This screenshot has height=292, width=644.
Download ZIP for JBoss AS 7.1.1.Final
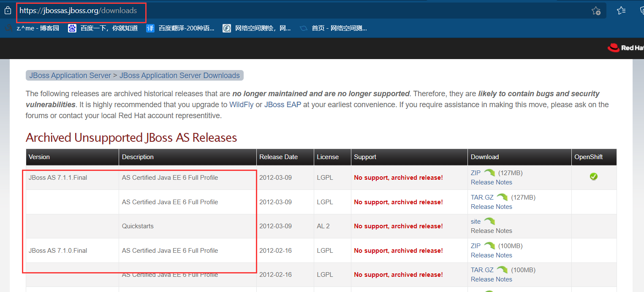476,173
